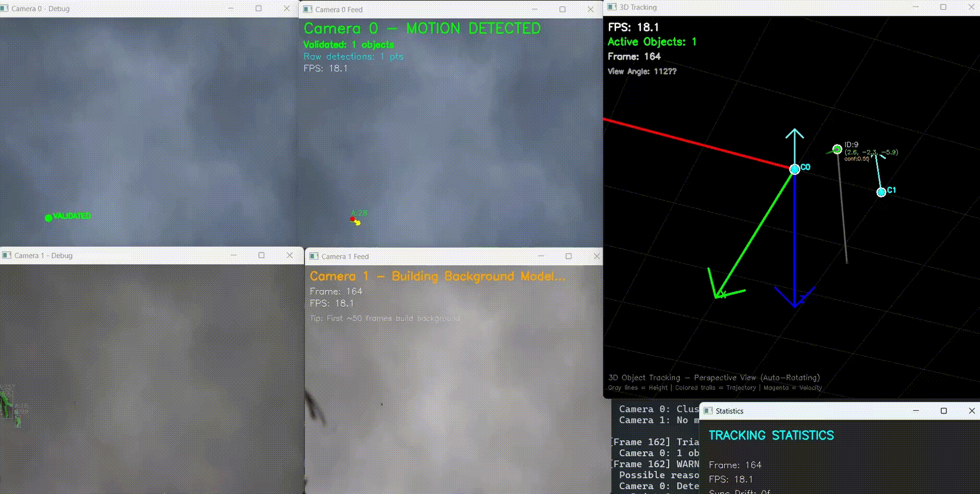Click the red detection point in Camera 0 Feed
Image resolution: width=980 pixels, height=494 pixels.
(353, 219)
